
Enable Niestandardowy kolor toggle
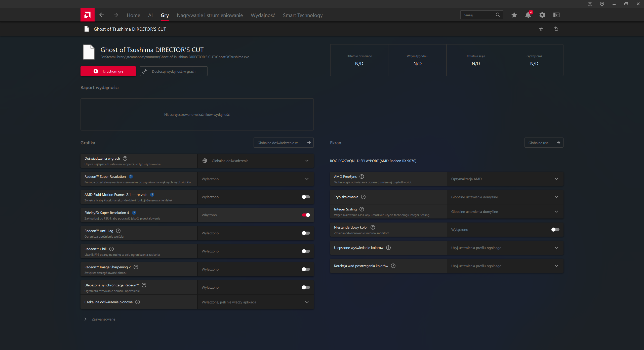click(x=555, y=230)
